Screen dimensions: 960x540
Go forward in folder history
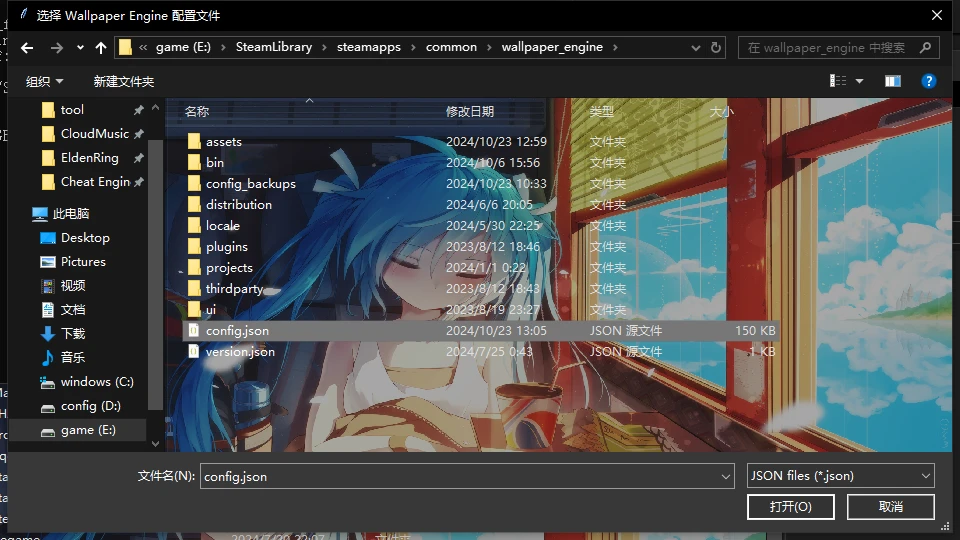[56, 48]
